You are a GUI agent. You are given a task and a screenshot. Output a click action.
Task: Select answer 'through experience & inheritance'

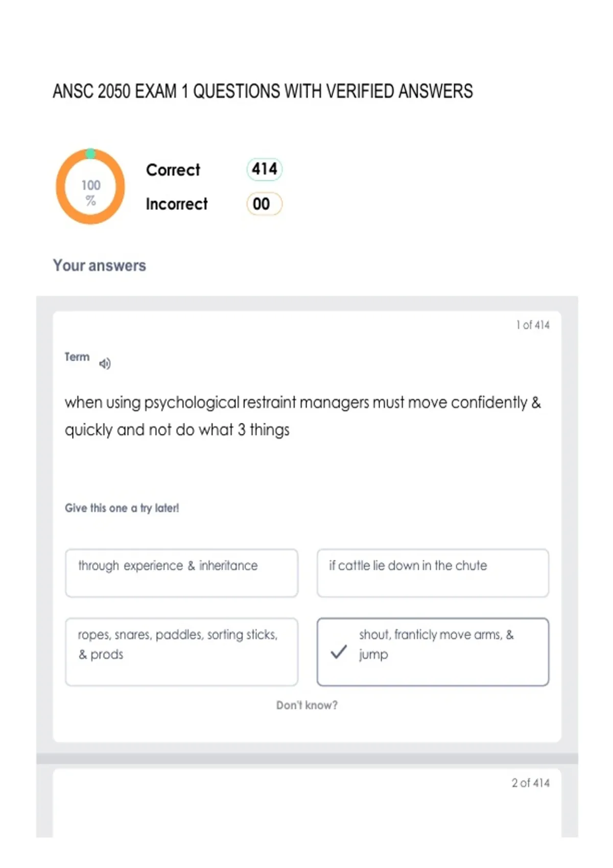pyautogui.click(x=181, y=573)
